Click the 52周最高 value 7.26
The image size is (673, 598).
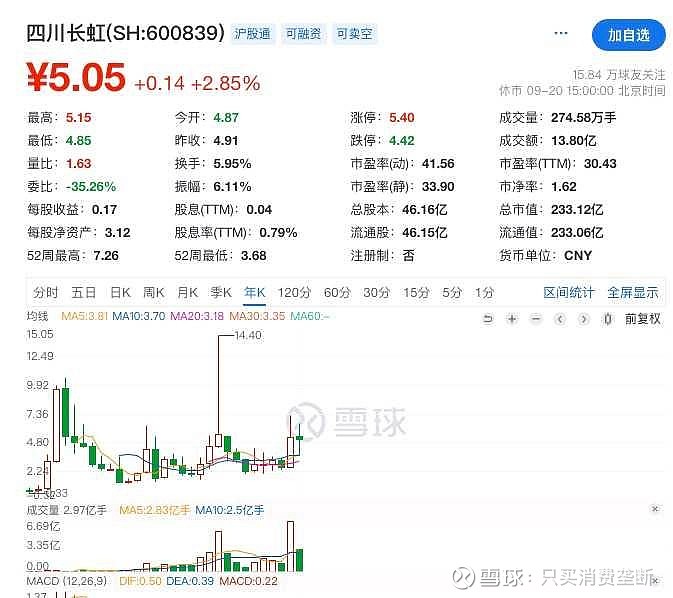[x=106, y=256]
